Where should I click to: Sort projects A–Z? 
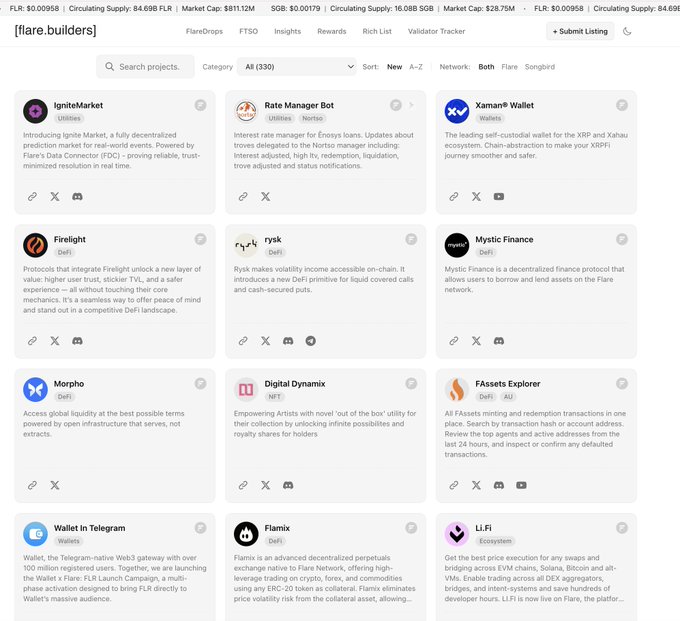(x=416, y=67)
